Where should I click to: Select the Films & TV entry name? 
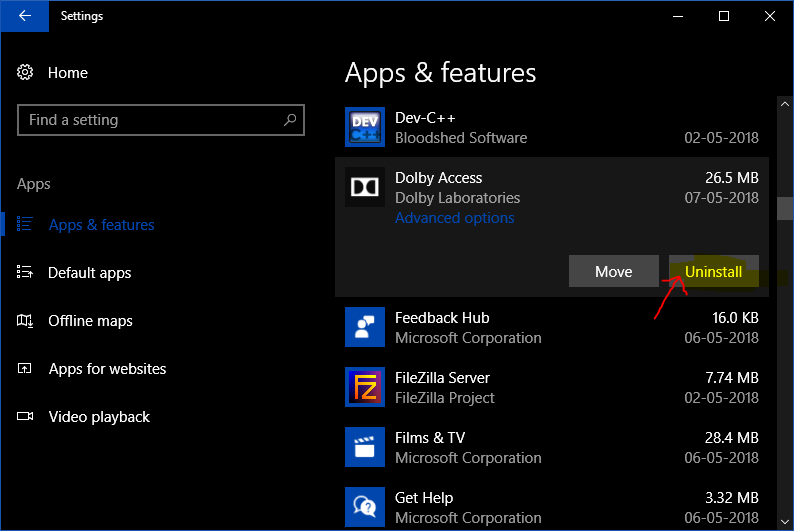click(430, 438)
